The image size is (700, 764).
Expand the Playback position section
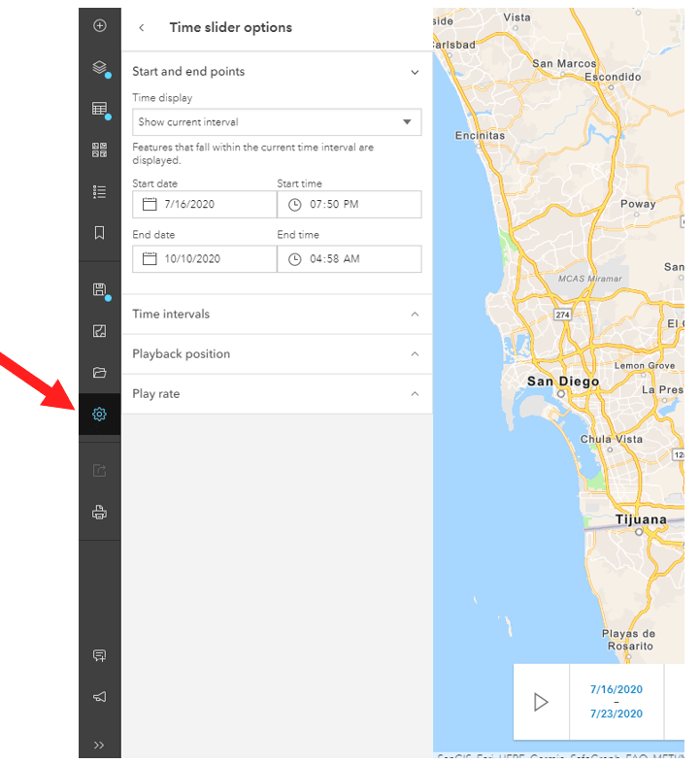(x=277, y=354)
